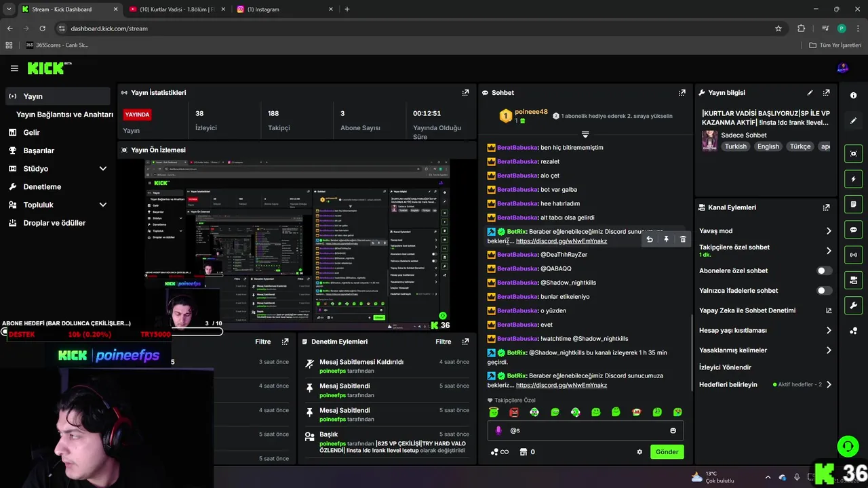Edit stream info with the pencil icon in Yayın bilgisi
Image resolution: width=868 pixels, height=488 pixels.
click(810, 93)
